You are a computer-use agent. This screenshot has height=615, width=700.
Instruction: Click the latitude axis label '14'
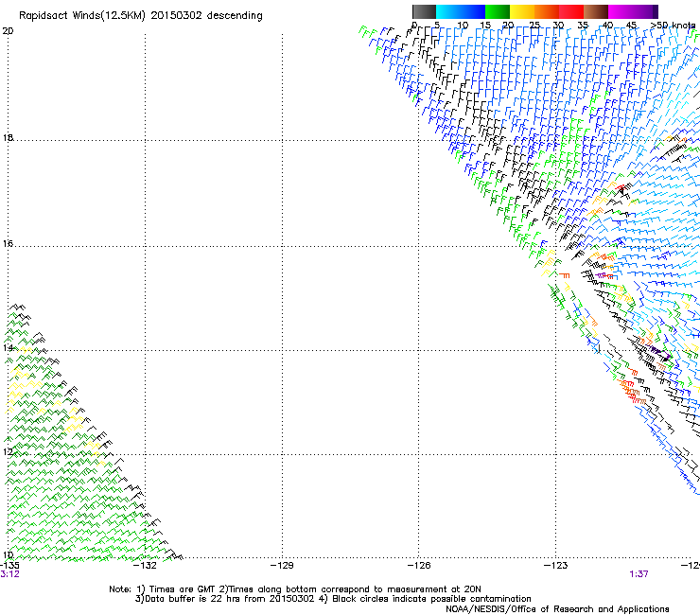tap(8, 348)
